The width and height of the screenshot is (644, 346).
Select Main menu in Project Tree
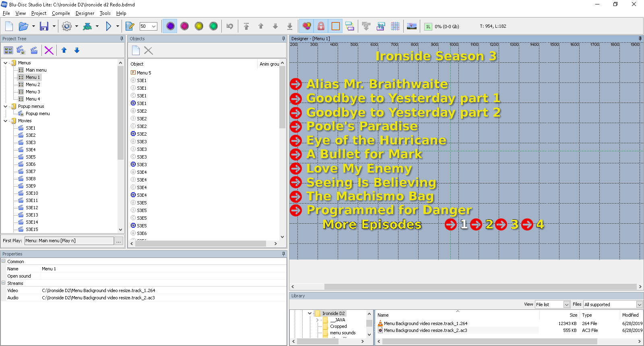tap(36, 70)
